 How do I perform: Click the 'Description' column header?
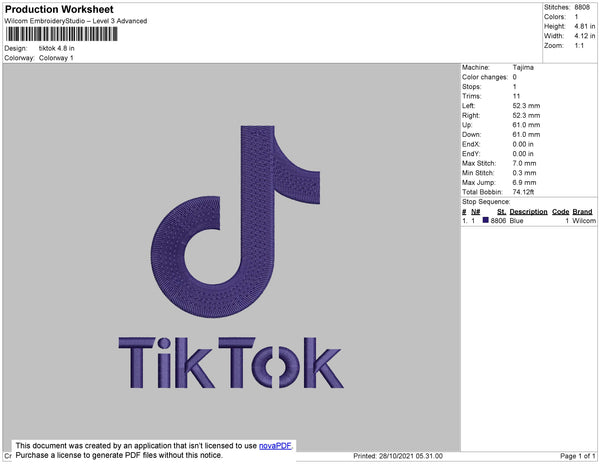[x=528, y=212]
